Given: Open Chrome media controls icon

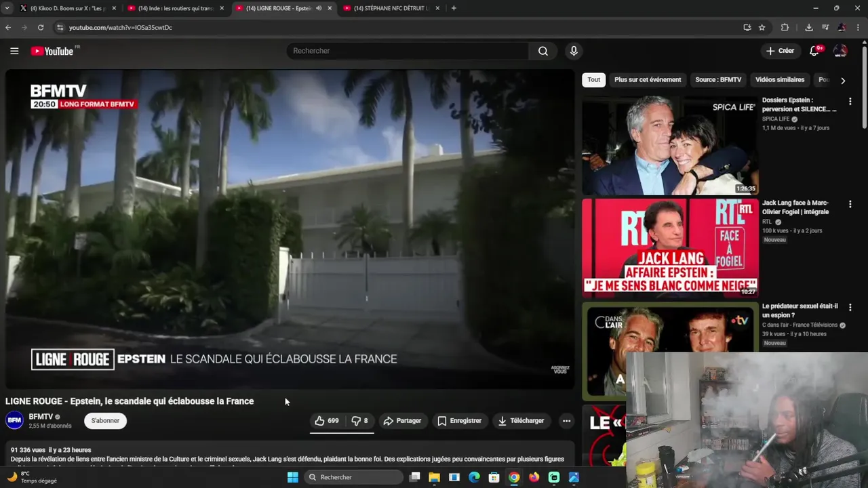Looking at the screenshot, I should pyautogui.click(x=825, y=28).
